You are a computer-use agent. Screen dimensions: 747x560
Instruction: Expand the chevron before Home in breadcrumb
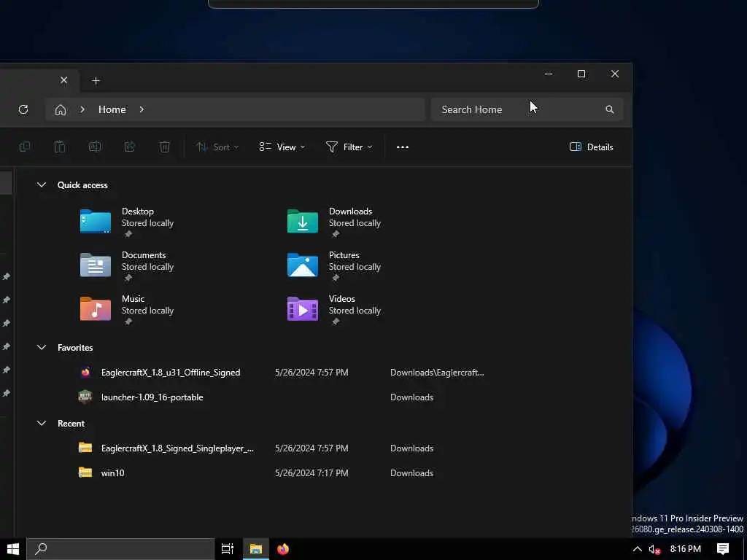[x=82, y=109]
